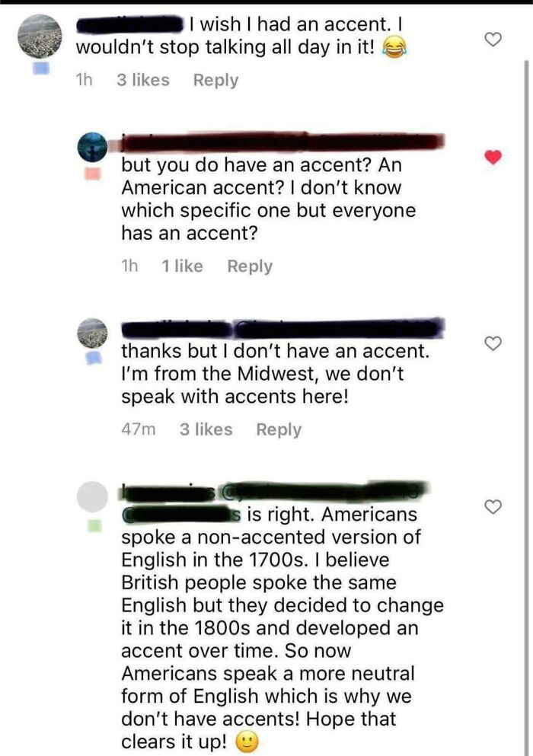Screen dimensions: 533x756
Task: Like the 'I'm from the Midwest' reply
Action: pos(493,343)
